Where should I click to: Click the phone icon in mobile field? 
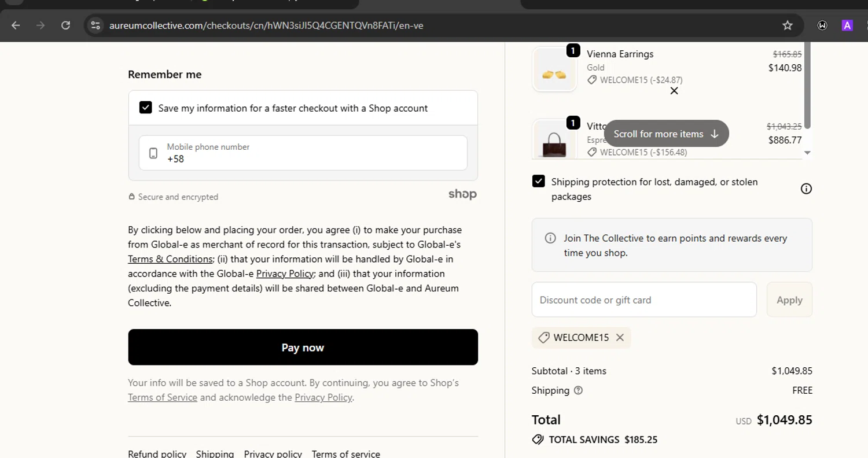tap(153, 153)
